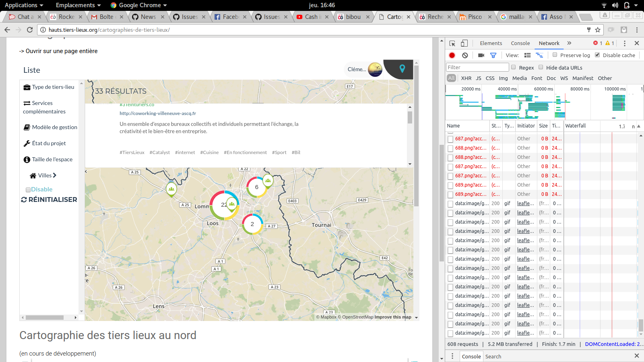The height and width of the screenshot is (362, 644).
Task: Toggle the device toolbar icon
Action: tap(464, 43)
